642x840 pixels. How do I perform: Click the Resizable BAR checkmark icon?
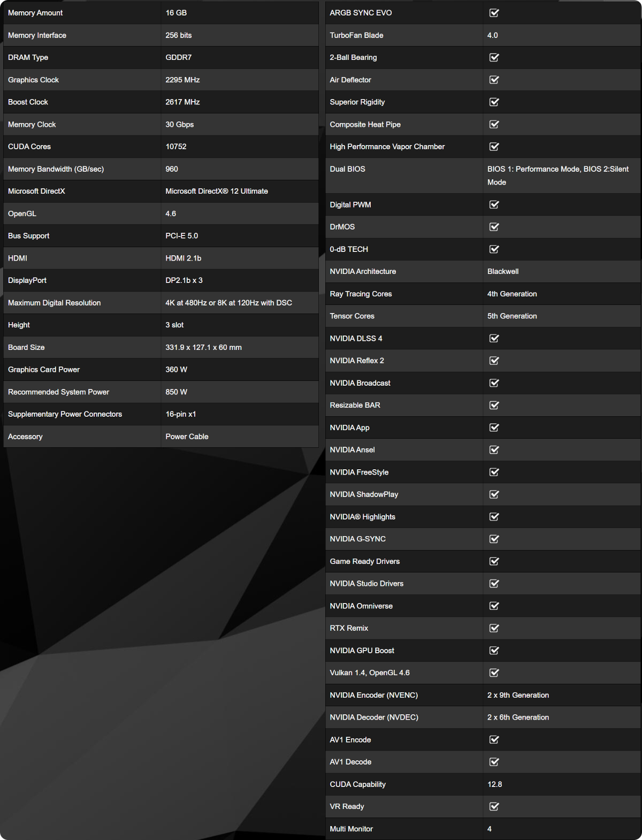494,405
